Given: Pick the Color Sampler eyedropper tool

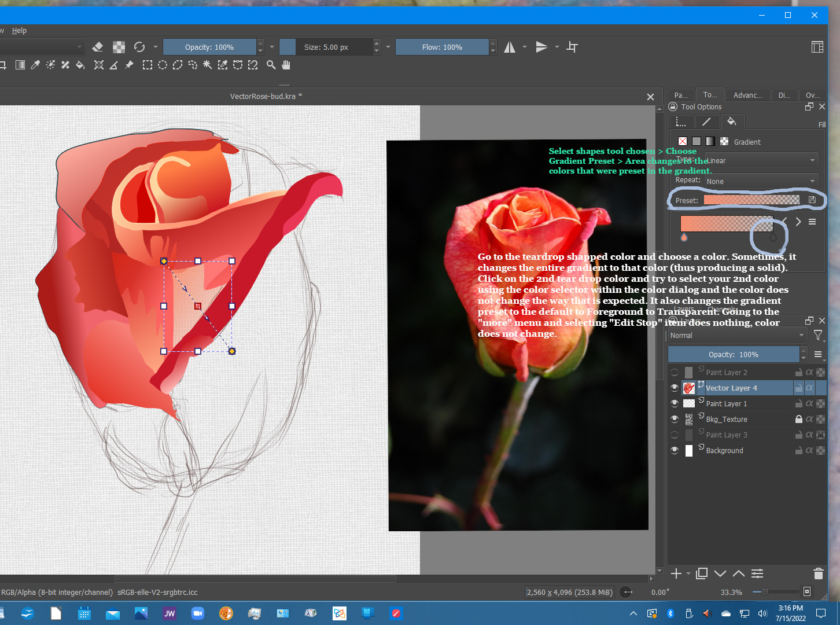Looking at the screenshot, I should click(35, 65).
